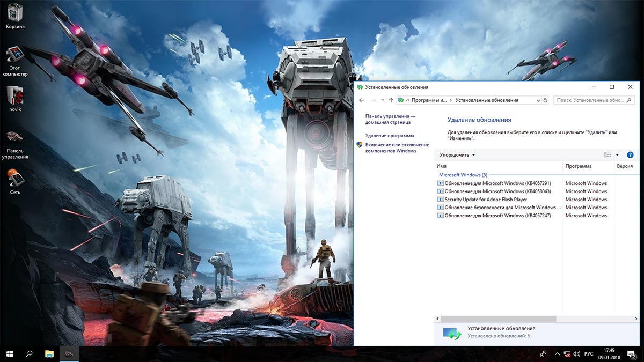Sort by the Программа column header
This screenshot has height=362, width=644.
[588, 166]
